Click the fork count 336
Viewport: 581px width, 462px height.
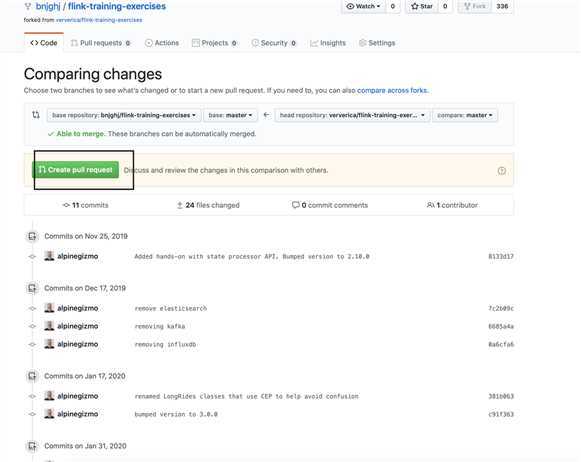coord(502,6)
